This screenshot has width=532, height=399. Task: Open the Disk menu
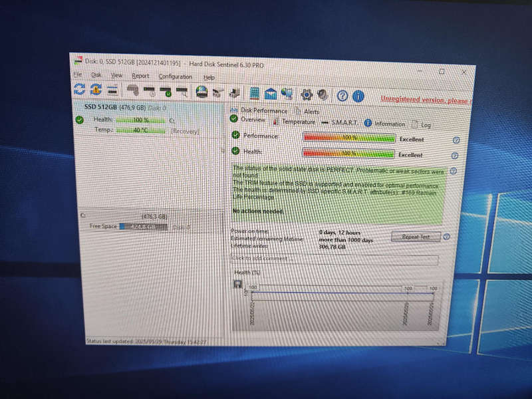pos(96,74)
